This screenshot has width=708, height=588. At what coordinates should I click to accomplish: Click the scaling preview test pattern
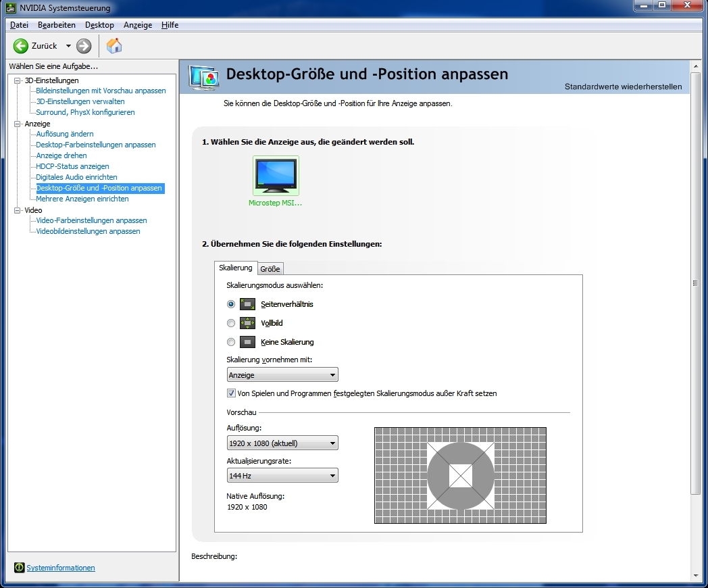[460, 476]
